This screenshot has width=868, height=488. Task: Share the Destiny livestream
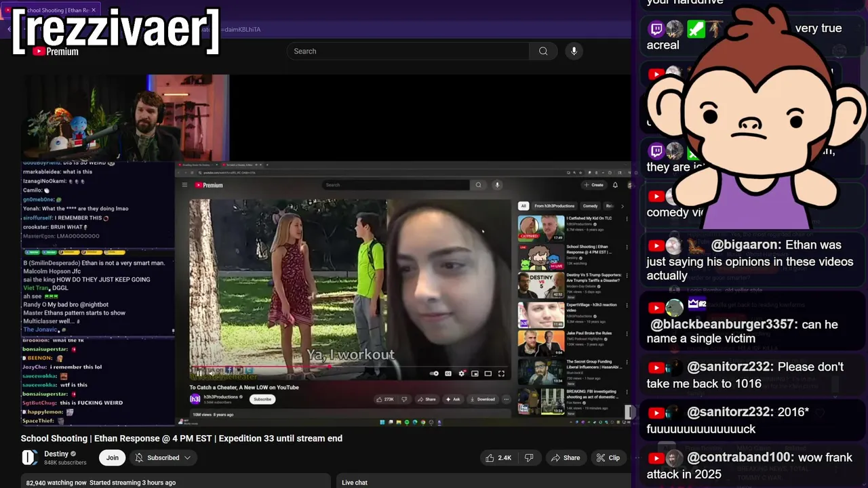pyautogui.click(x=565, y=457)
